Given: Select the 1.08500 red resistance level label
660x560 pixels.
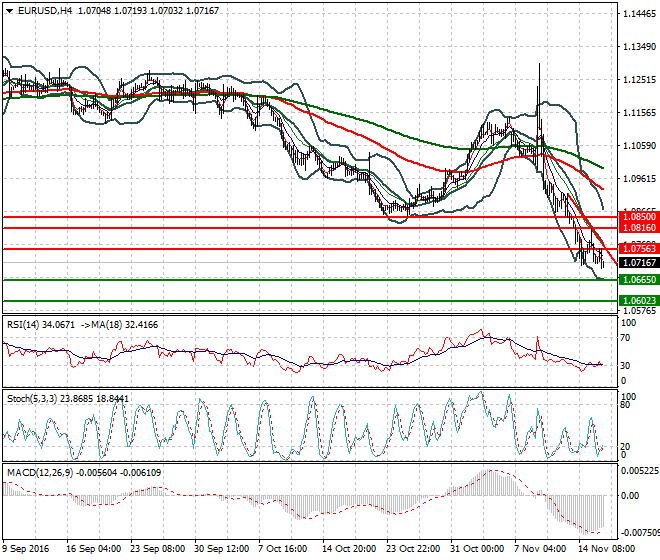Looking at the screenshot, I should click(x=639, y=217).
